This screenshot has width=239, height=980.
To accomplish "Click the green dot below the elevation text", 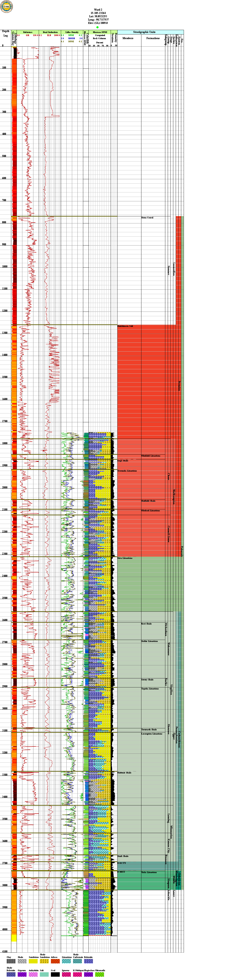I will click(98, 27).
